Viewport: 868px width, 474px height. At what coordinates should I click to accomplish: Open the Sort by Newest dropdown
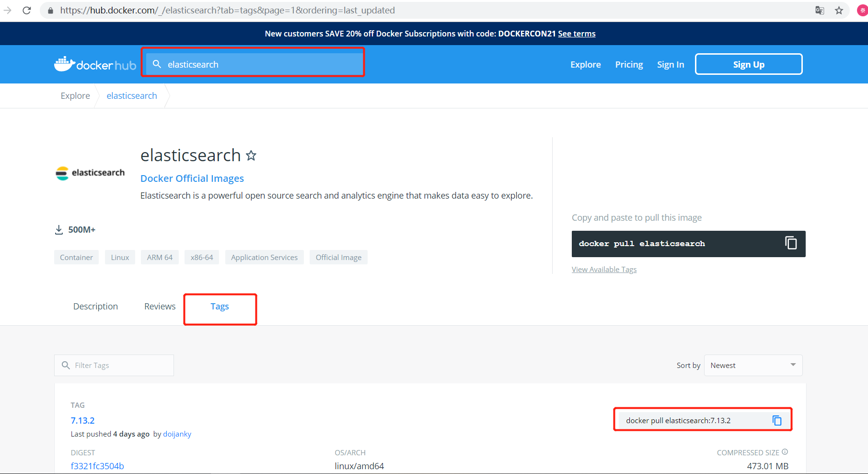pyautogui.click(x=753, y=366)
